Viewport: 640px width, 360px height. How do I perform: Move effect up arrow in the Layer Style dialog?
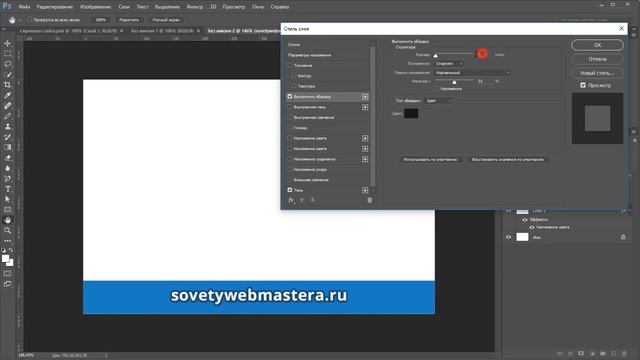[x=302, y=200]
